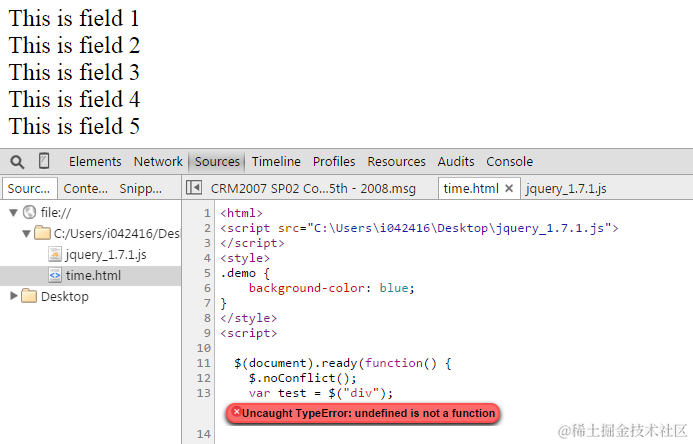Click the jquery_1.7.1.js file icon in tree

coord(54,254)
